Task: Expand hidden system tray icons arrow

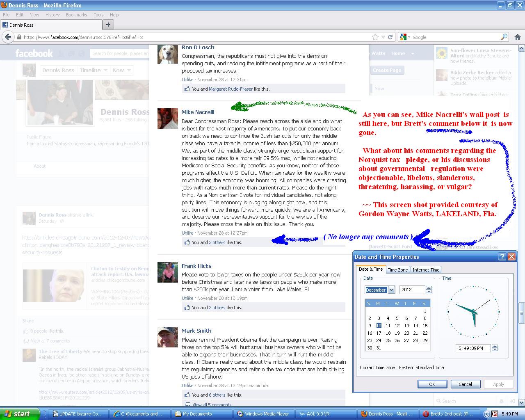Action: point(486,414)
